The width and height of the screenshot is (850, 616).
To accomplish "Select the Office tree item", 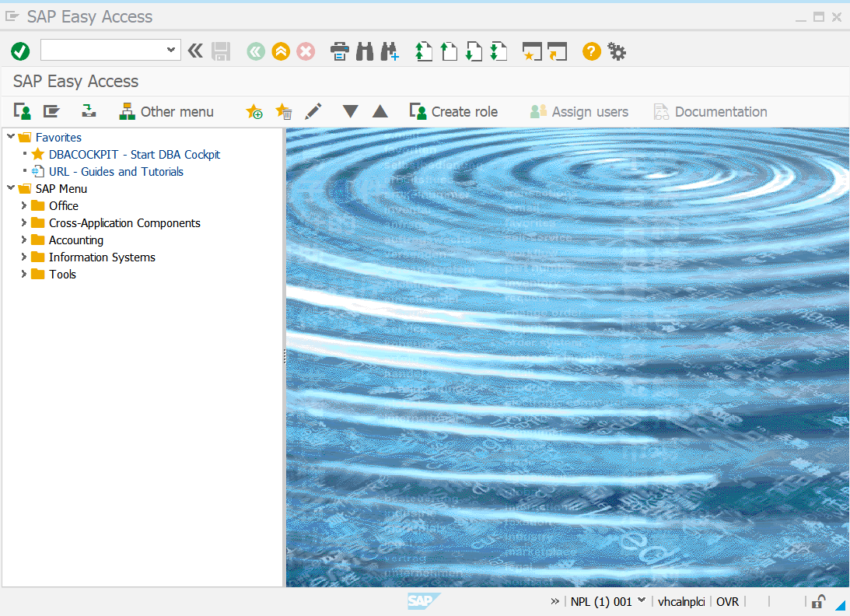I will click(x=64, y=206).
